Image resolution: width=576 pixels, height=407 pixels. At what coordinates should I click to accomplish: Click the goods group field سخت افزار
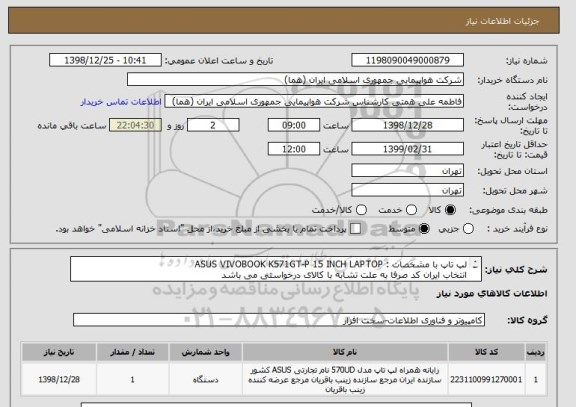coord(279,320)
